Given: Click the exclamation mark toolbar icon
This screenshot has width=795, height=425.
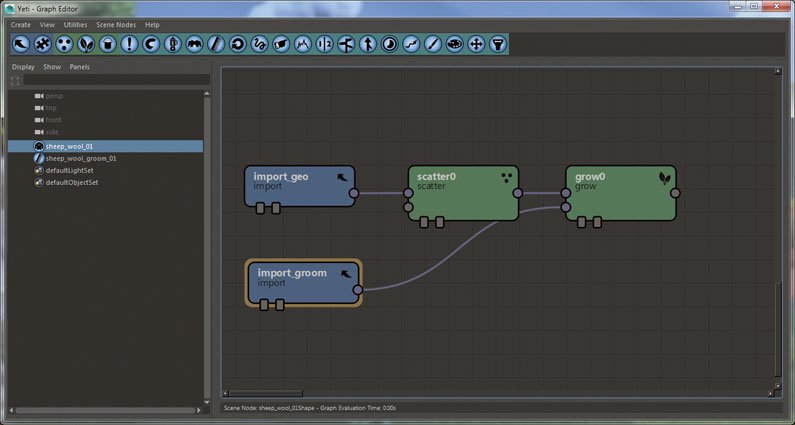Looking at the screenshot, I should [129, 44].
